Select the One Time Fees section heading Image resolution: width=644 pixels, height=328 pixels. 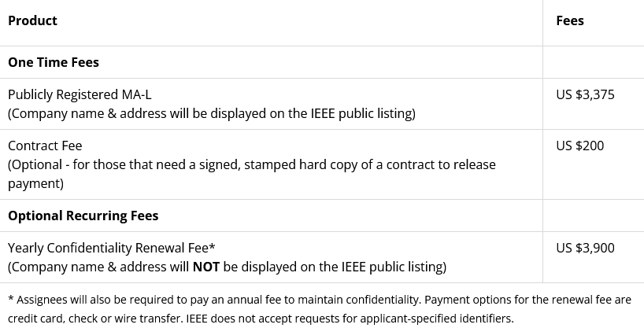pos(53,62)
